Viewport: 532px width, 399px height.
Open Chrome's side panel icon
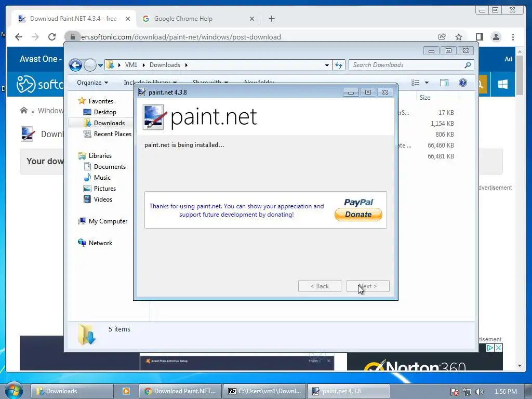480,37
